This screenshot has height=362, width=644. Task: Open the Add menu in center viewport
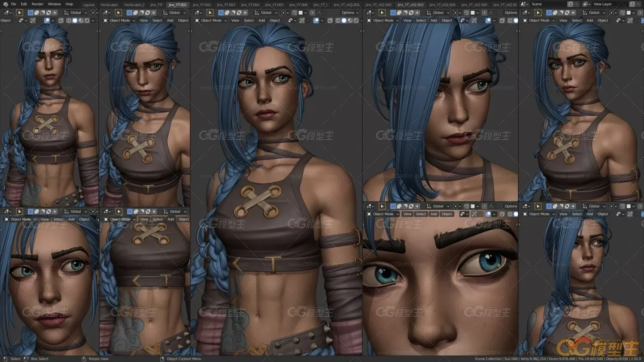tap(262, 21)
